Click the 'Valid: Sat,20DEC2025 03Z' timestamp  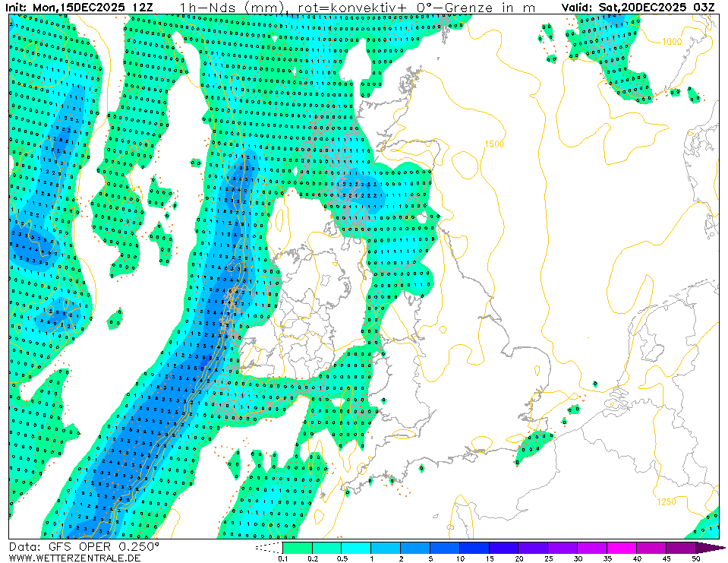pyautogui.click(x=638, y=8)
